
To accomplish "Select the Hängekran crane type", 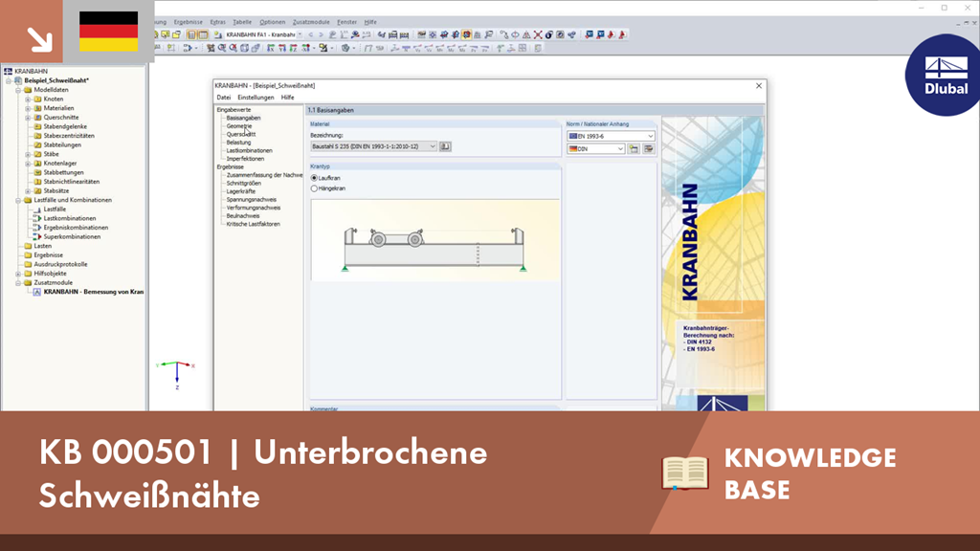I will point(314,188).
